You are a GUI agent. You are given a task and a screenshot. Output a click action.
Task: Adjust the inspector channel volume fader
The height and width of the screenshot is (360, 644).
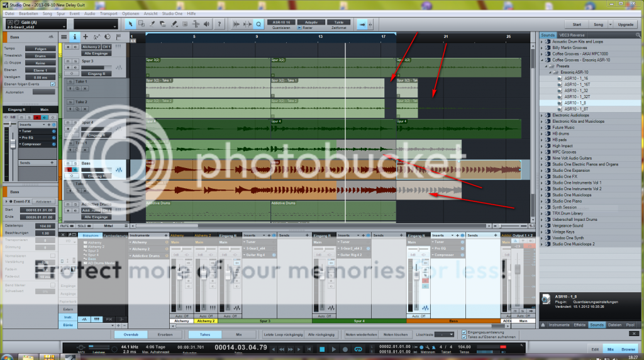click(x=13, y=144)
